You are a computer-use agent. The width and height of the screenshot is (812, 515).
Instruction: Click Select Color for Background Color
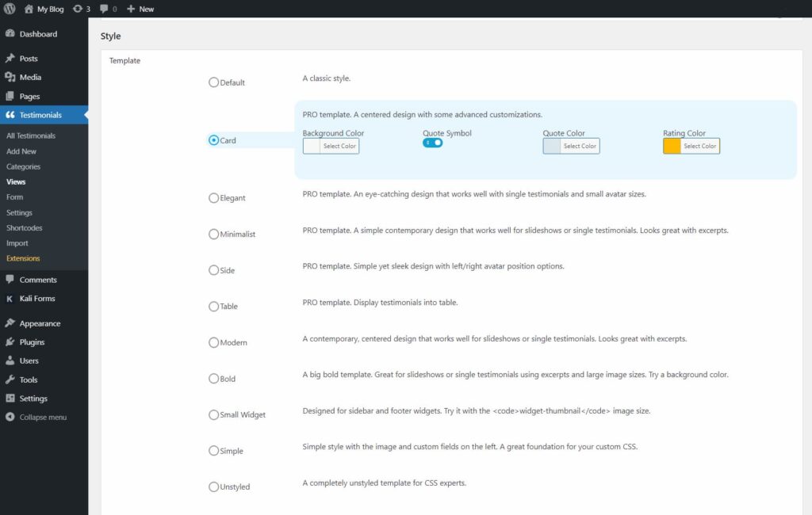point(339,146)
